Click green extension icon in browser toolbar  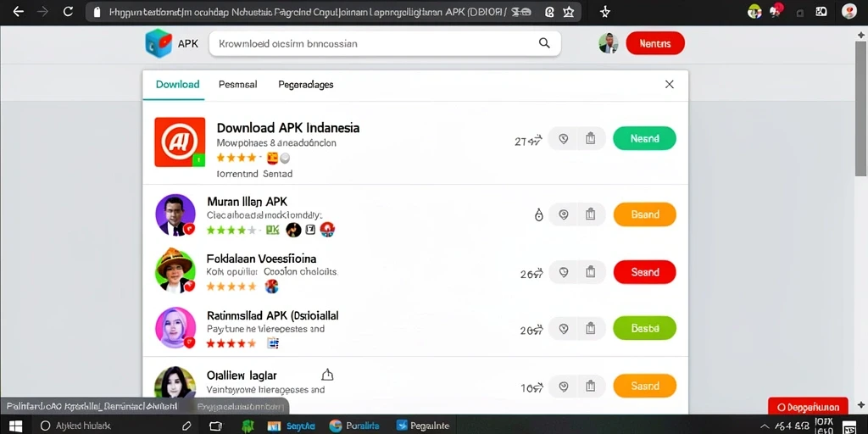[x=754, y=11]
